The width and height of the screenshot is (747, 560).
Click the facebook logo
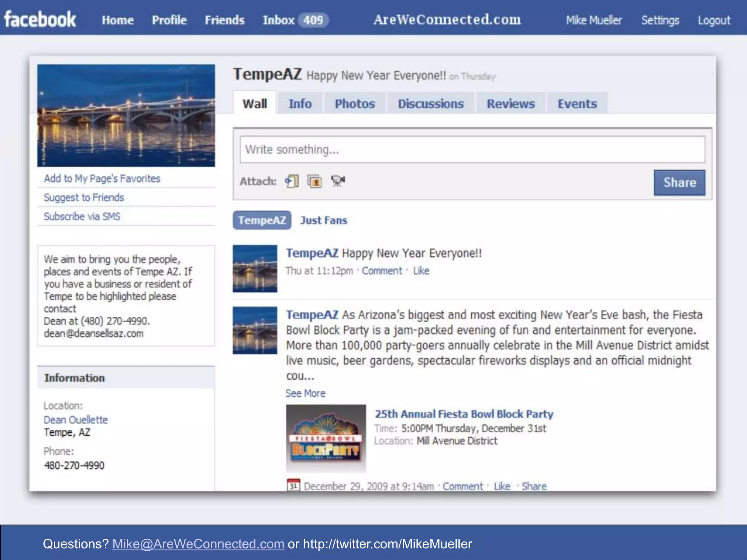click(40, 20)
